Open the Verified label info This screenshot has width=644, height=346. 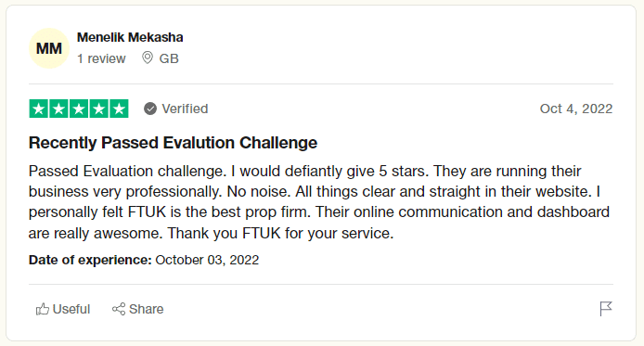[x=185, y=109]
